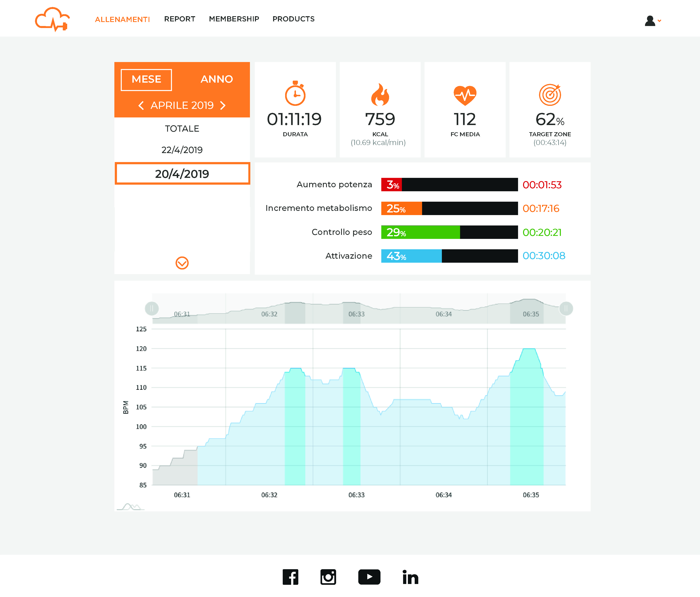Viewport: 700px width, 597px height.
Task: Click the cloud heartbeat logo
Action: pyautogui.click(x=52, y=19)
